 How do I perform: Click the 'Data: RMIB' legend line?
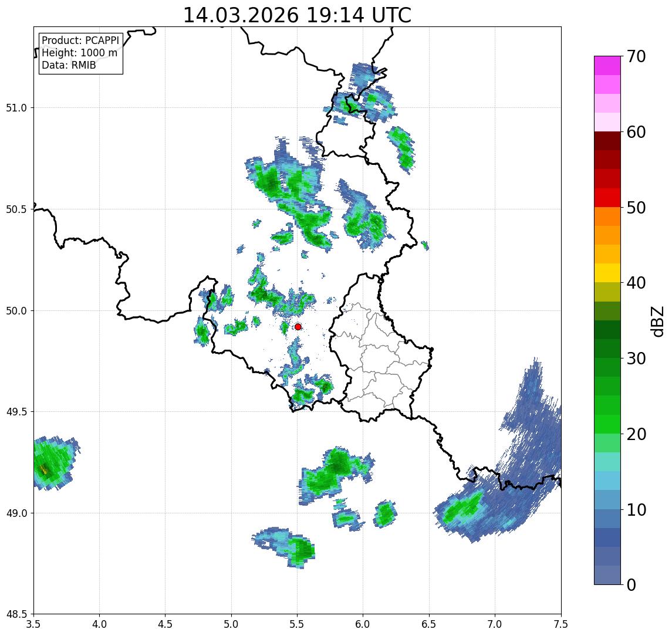coord(69,65)
